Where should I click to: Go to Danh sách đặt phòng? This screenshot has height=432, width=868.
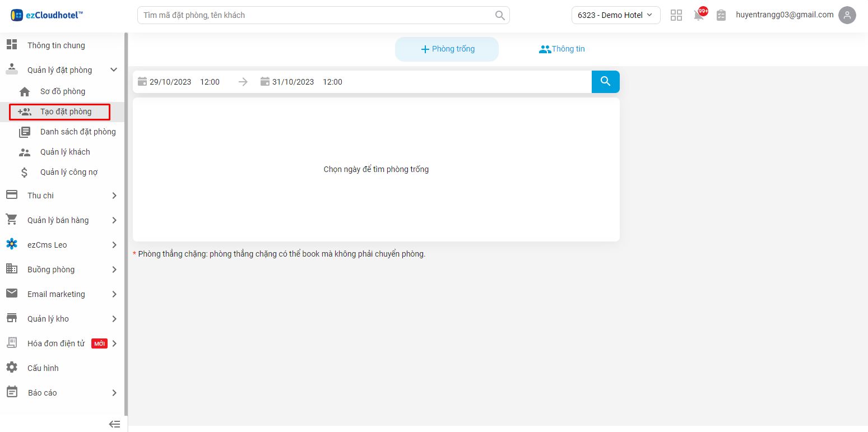(77, 132)
